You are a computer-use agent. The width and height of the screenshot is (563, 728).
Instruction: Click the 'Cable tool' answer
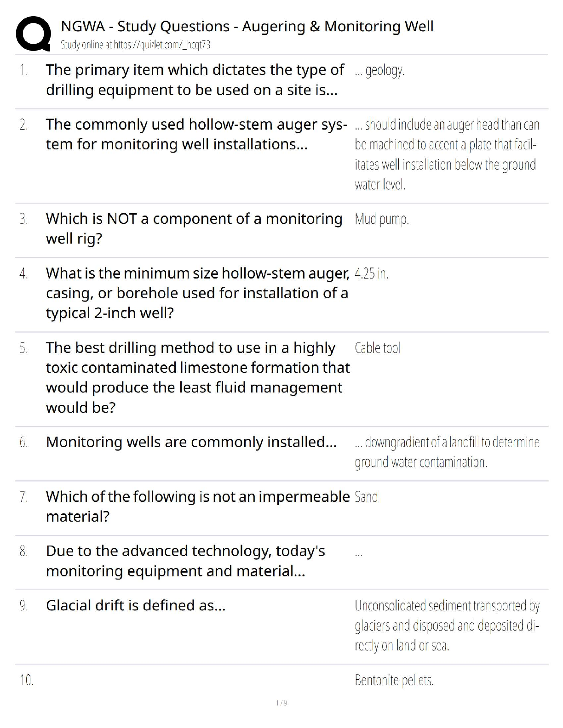(378, 348)
